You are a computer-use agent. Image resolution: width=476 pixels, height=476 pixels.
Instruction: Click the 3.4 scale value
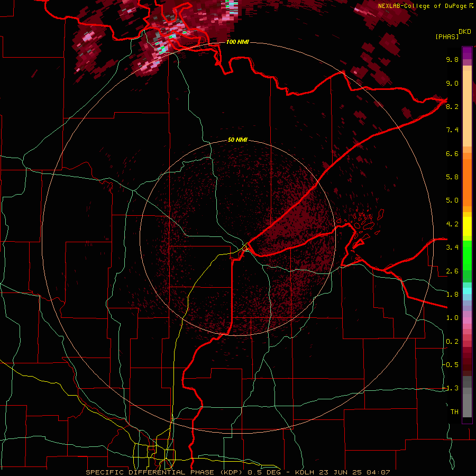click(452, 248)
